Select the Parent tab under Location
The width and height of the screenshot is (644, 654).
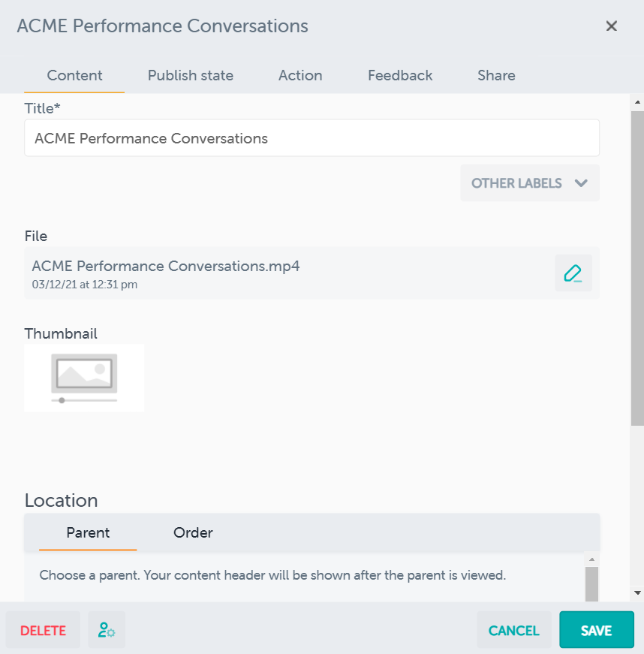tap(88, 533)
